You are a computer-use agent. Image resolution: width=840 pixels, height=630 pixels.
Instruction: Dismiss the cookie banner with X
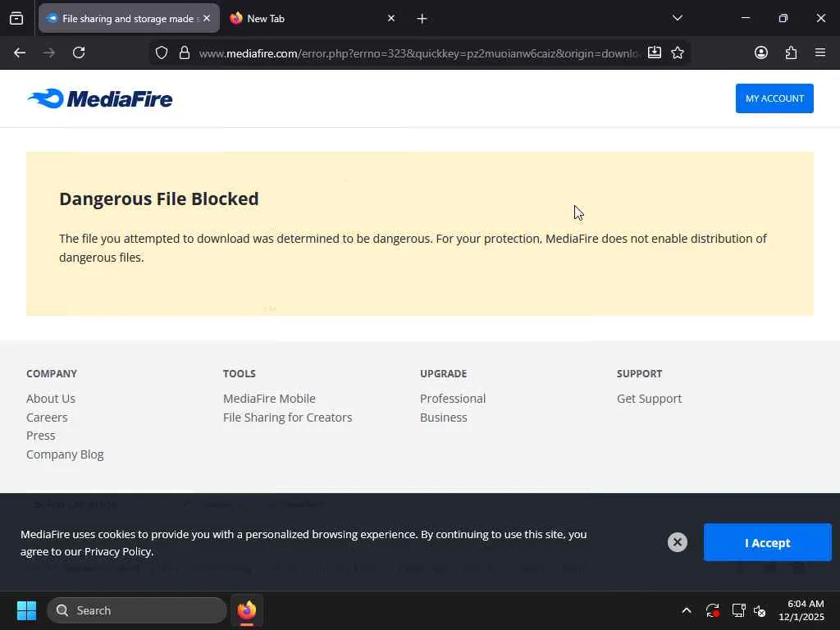677,542
